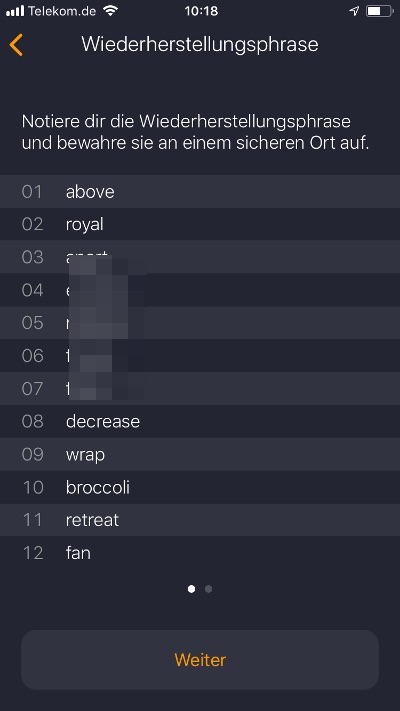The height and width of the screenshot is (711, 400).
Task: Select the first page indicator dot
Action: pyautogui.click(x=191, y=589)
